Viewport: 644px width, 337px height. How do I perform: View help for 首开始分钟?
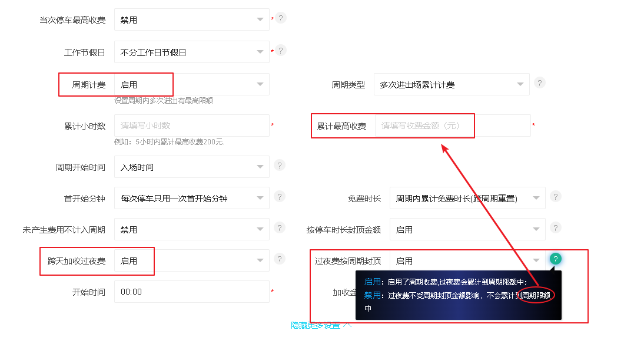(279, 197)
